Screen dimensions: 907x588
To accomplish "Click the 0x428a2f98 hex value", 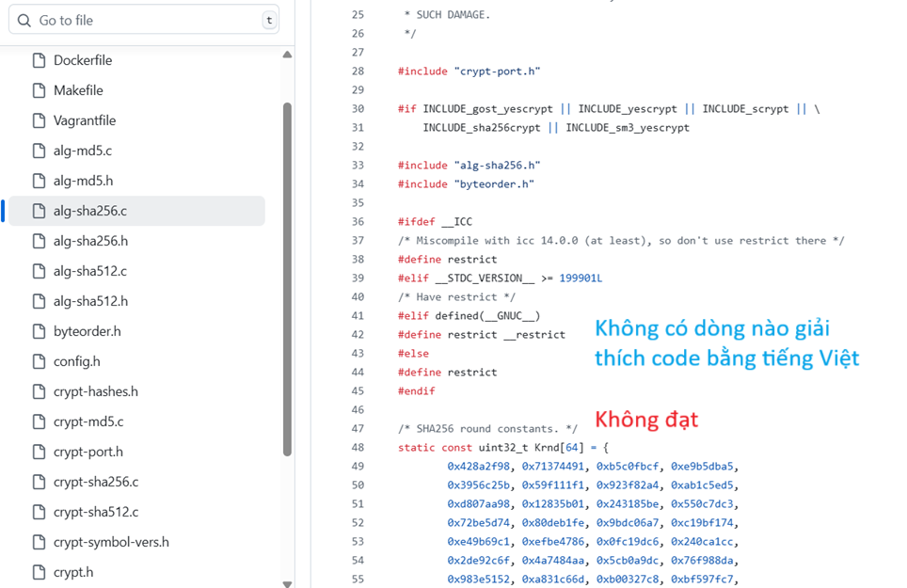I will pyautogui.click(x=478, y=466).
